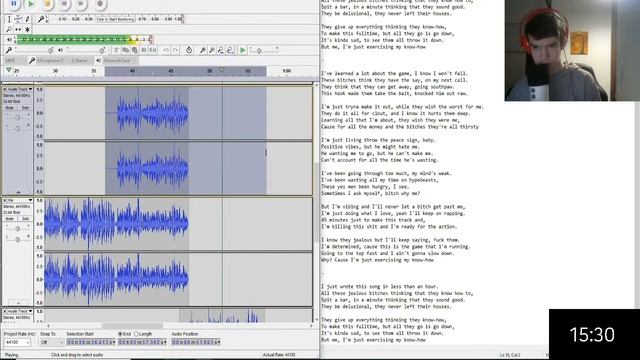This screenshot has width=640, height=360.
Task: Click the Audio Position time field
Action: (196, 342)
